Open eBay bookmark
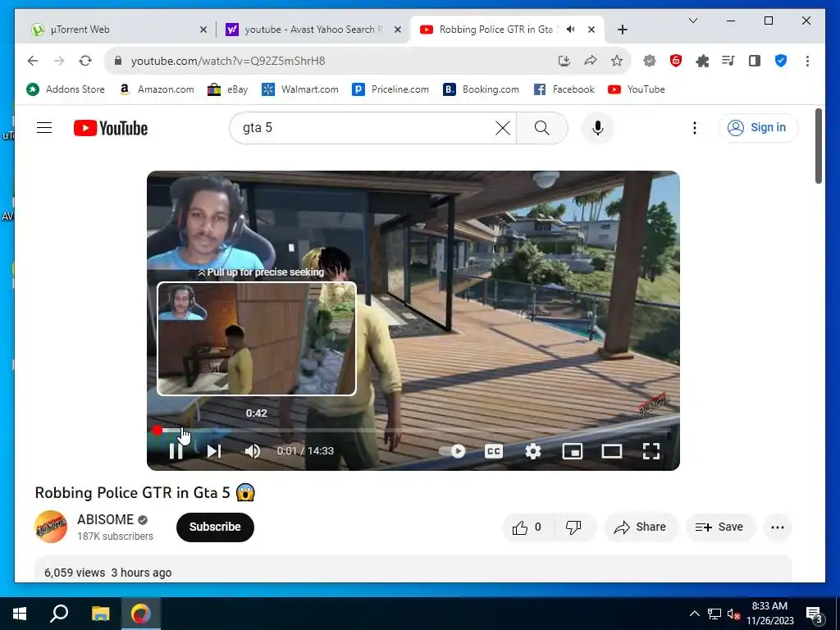This screenshot has width=840, height=630. [228, 89]
